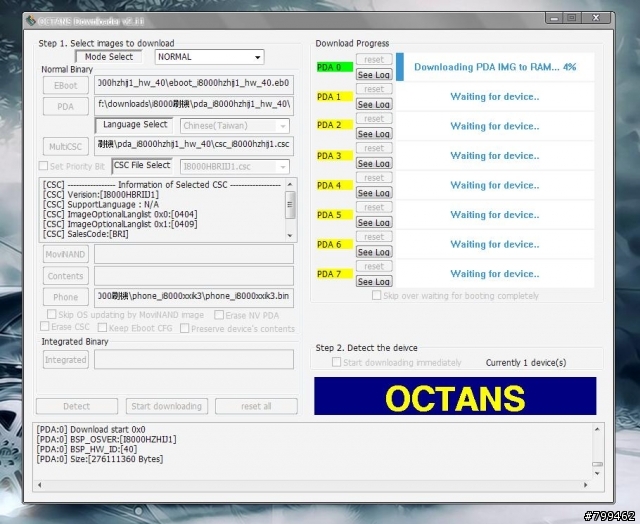Screen dimensions: 640x524
Task: Click the bottom log scroll-right arrow
Action: click(x=586, y=485)
